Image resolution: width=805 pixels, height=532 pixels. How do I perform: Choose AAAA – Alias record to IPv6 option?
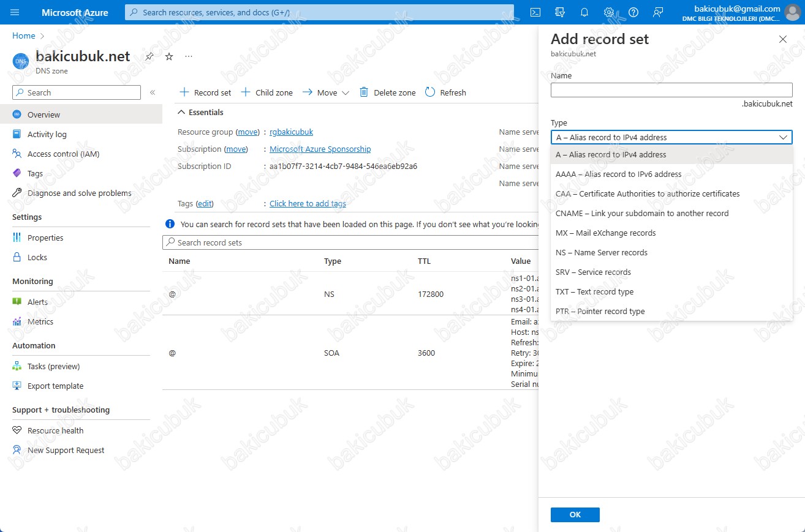pyautogui.click(x=671, y=174)
